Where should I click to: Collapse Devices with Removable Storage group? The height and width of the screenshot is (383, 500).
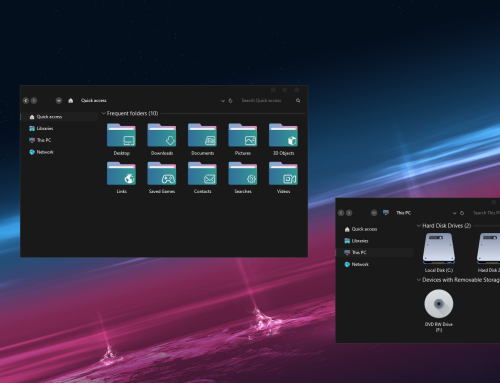[x=419, y=280]
